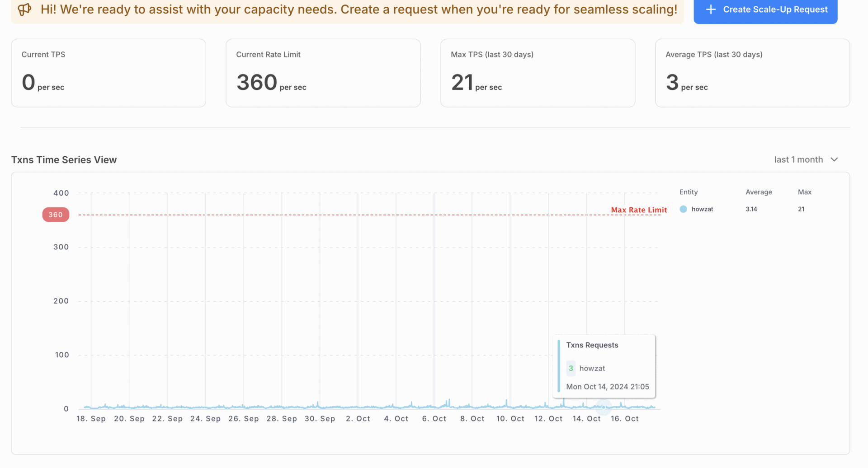The width and height of the screenshot is (868, 468).
Task: Sort by the Average legend column header
Action: 759,192
